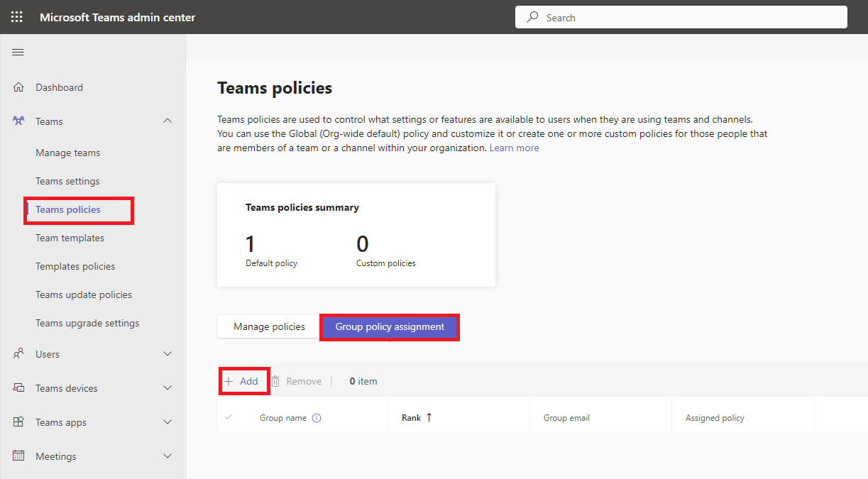Click inside the Search field
868x479 pixels.
pyautogui.click(x=680, y=16)
